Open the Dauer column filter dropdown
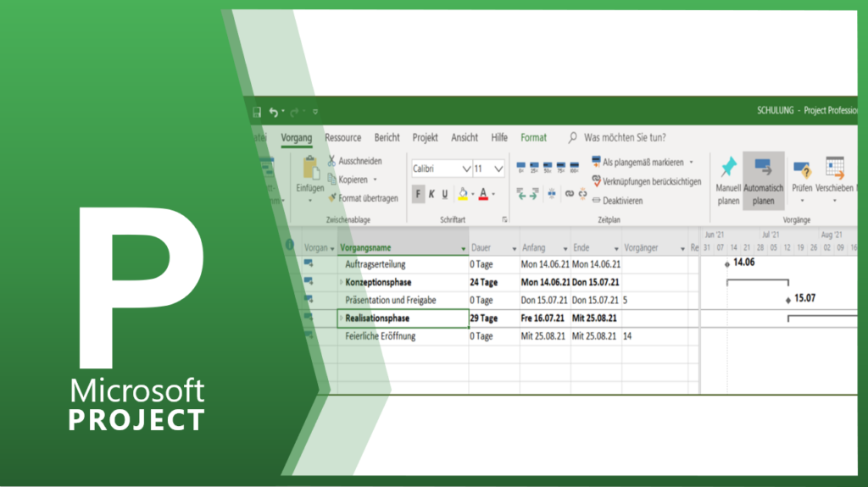This screenshot has height=487, width=868. point(515,249)
